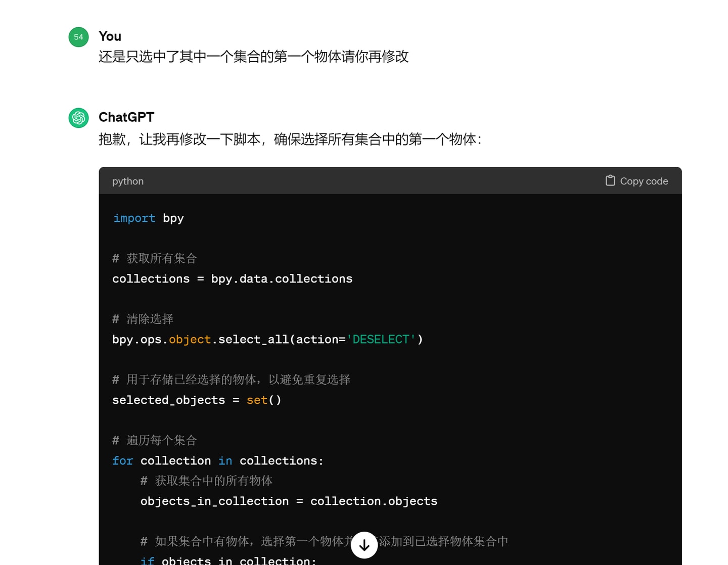Click the line 'selected_objects = set()'
Screen dimensions: 728x565
pos(197,400)
